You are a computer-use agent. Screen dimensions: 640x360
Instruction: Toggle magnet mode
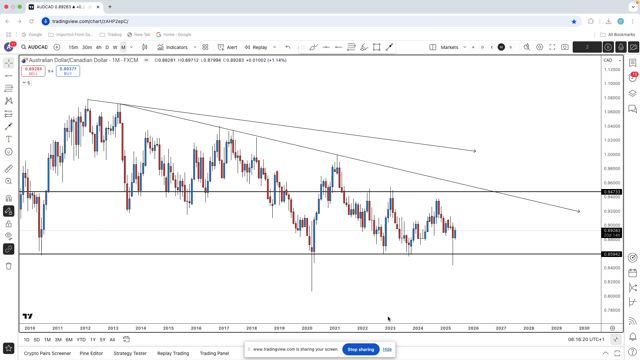[9, 198]
